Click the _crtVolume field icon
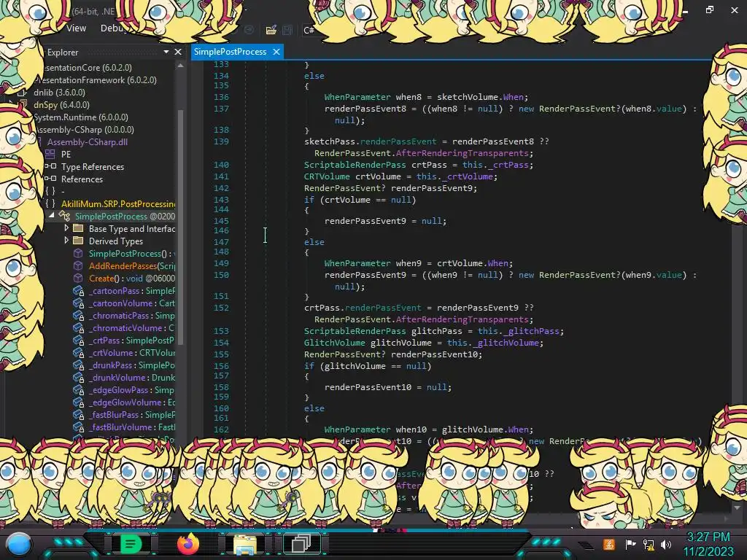747x560 pixels. coord(78,353)
